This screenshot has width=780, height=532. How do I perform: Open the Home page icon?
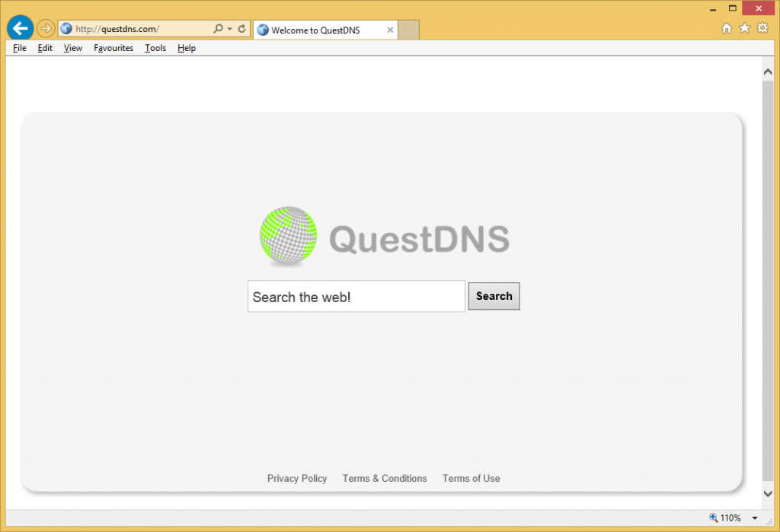(x=727, y=28)
